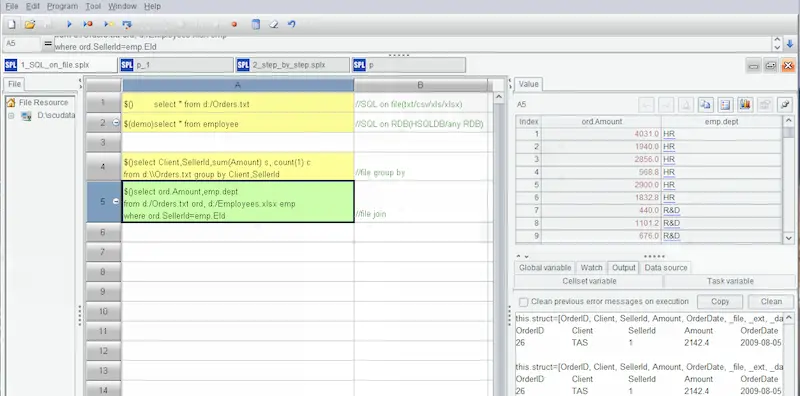Run the script with blue play icon
This screenshot has width=800, height=396.
tap(70, 24)
